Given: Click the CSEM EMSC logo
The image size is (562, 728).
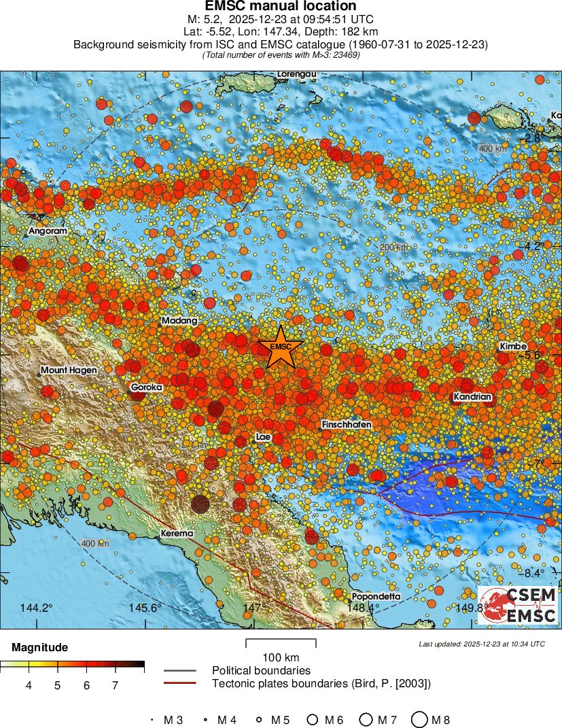Looking at the screenshot, I should click(518, 606).
